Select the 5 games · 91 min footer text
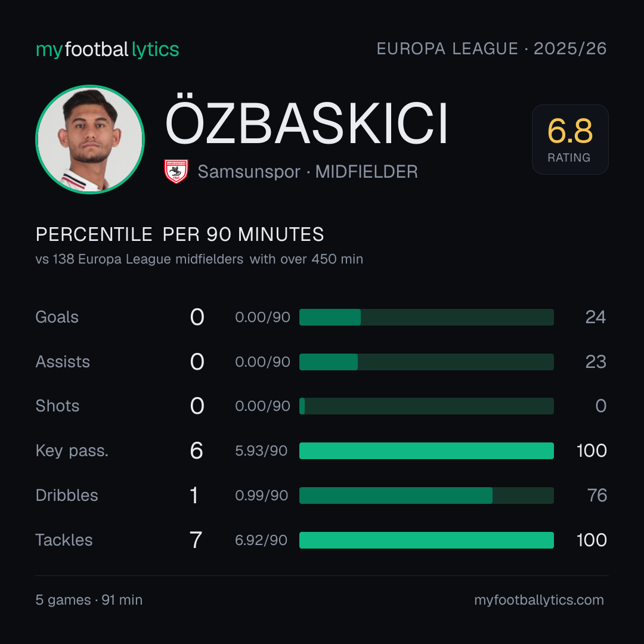Image resolution: width=644 pixels, height=644 pixels. click(x=89, y=600)
